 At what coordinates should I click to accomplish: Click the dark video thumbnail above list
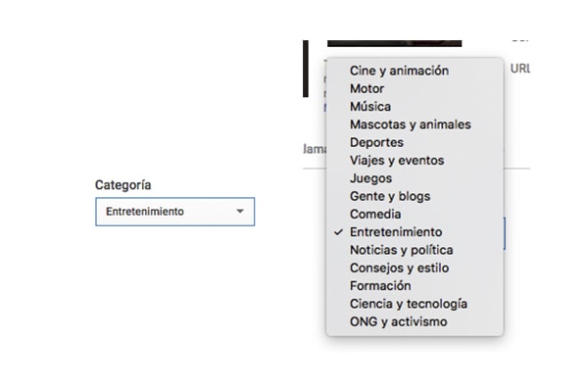(395, 43)
